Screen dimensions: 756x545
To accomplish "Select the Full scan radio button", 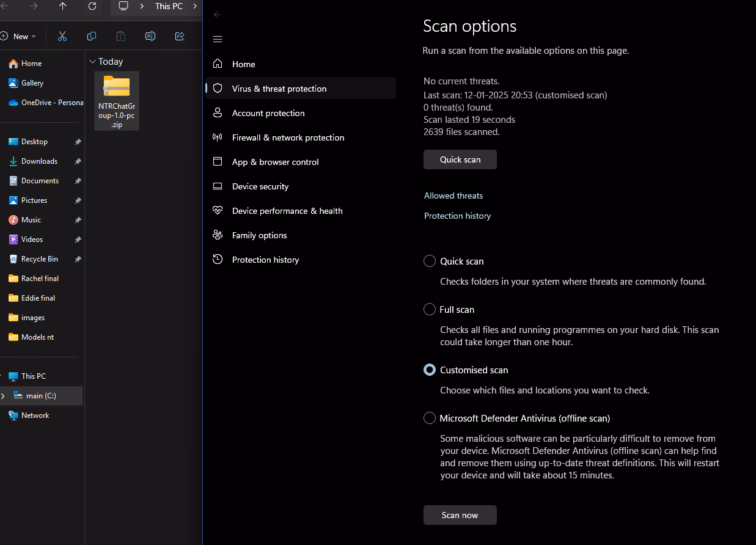I will click(430, 309).
